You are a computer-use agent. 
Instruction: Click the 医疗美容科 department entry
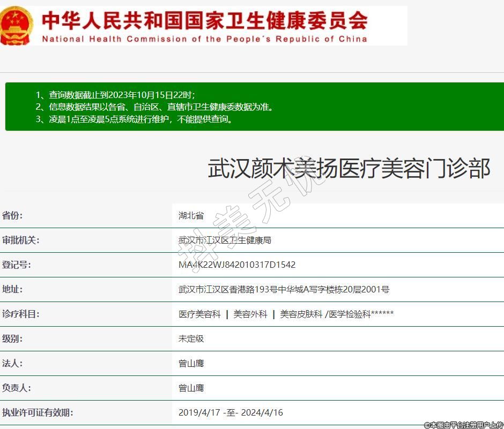point(199,314)
